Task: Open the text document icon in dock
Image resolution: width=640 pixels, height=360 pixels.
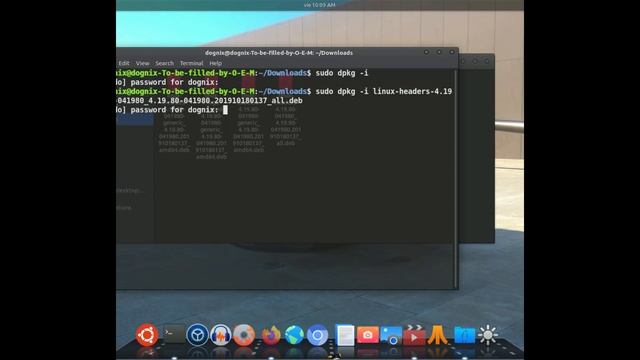Action: (345, 335)
